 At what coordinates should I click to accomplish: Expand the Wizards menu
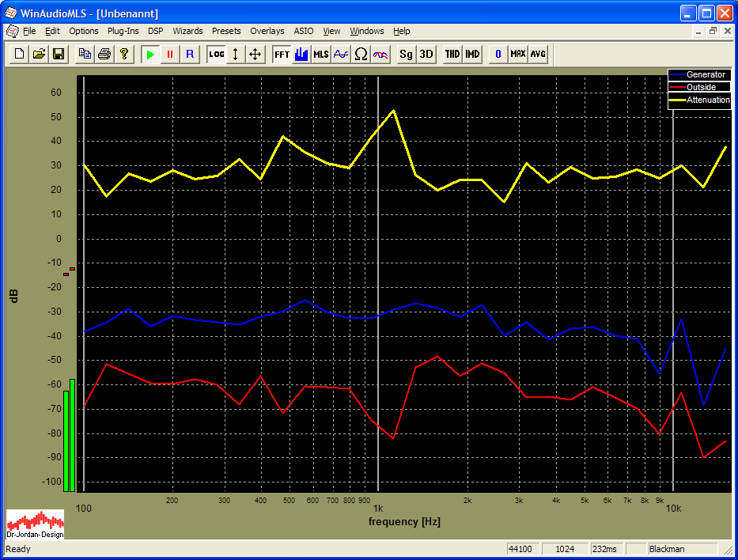pos(187,31)
